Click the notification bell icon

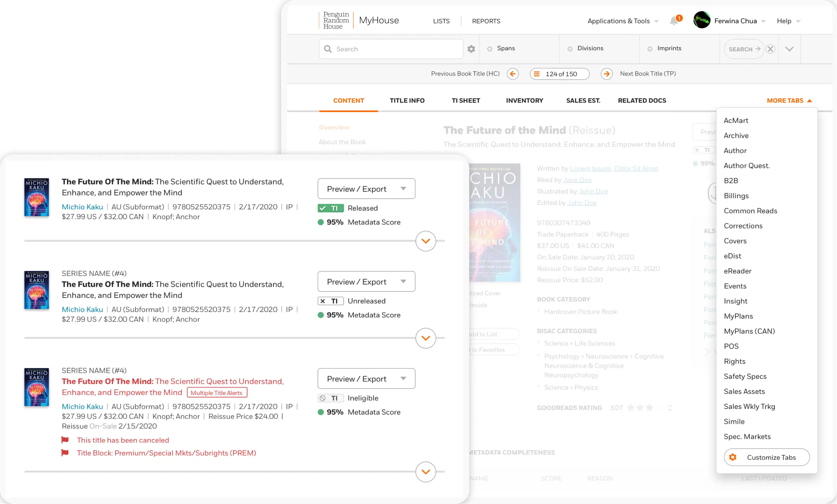click(x=674, y=21)
